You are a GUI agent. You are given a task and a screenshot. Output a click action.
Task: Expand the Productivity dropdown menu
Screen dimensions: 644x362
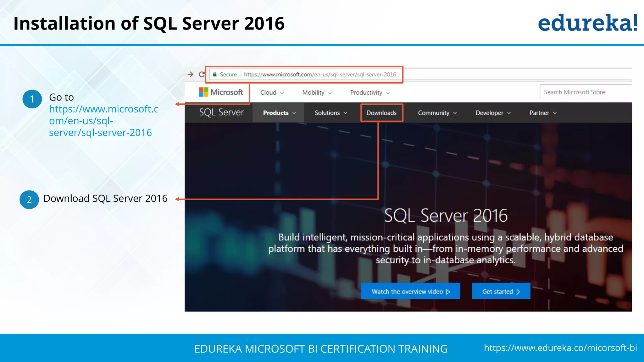coord(370,93)
